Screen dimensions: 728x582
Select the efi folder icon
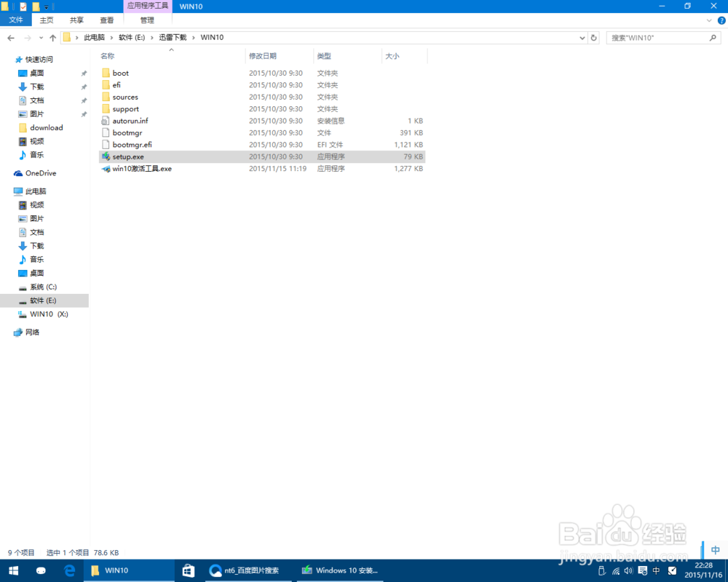pyautogui.click(x=106, y=85)
